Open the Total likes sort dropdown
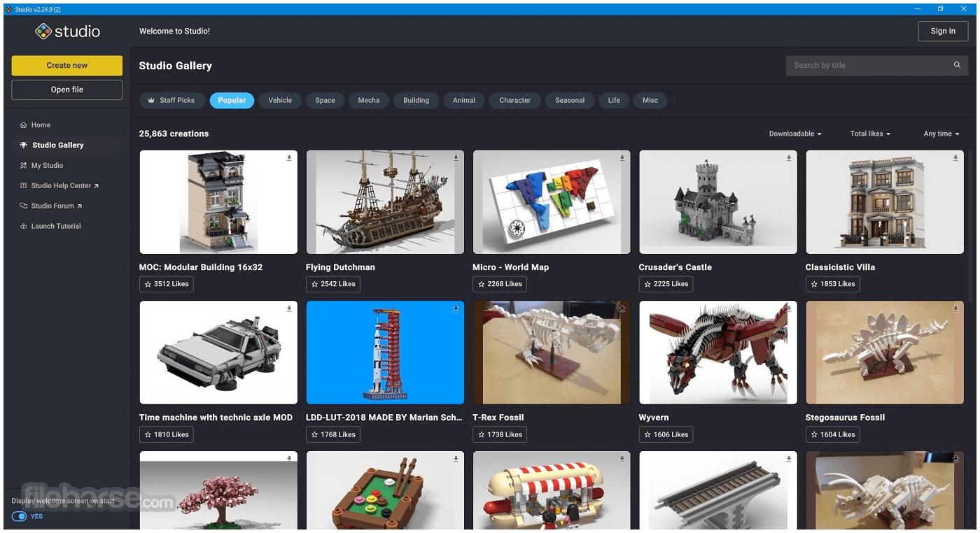The height and width of the screenshot is (533, 980). (870, 134)
